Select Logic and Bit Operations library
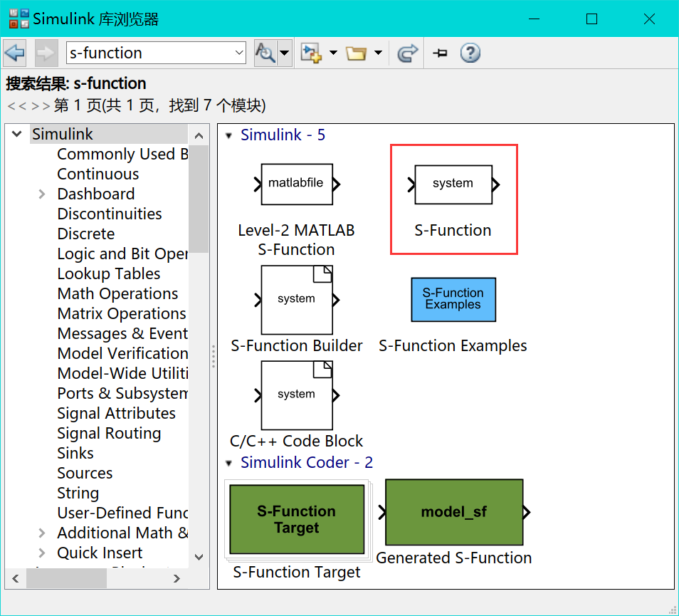This screenshot has height=616, width=679. [122, 254]
